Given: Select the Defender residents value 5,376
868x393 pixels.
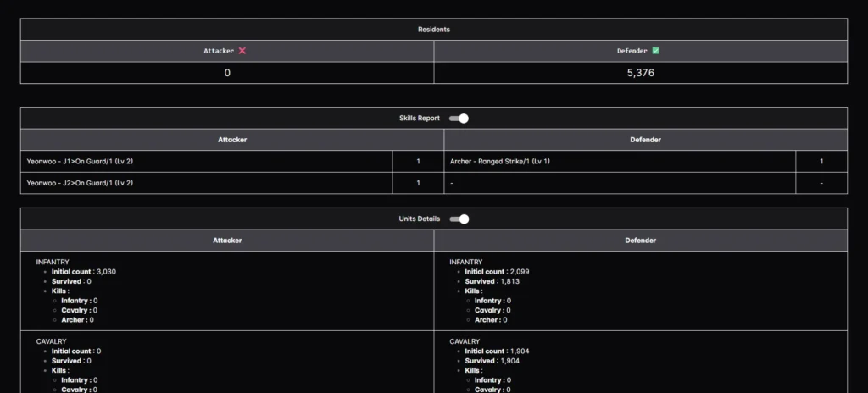Looking at the screenshot, I should click(x=640, y=73).
